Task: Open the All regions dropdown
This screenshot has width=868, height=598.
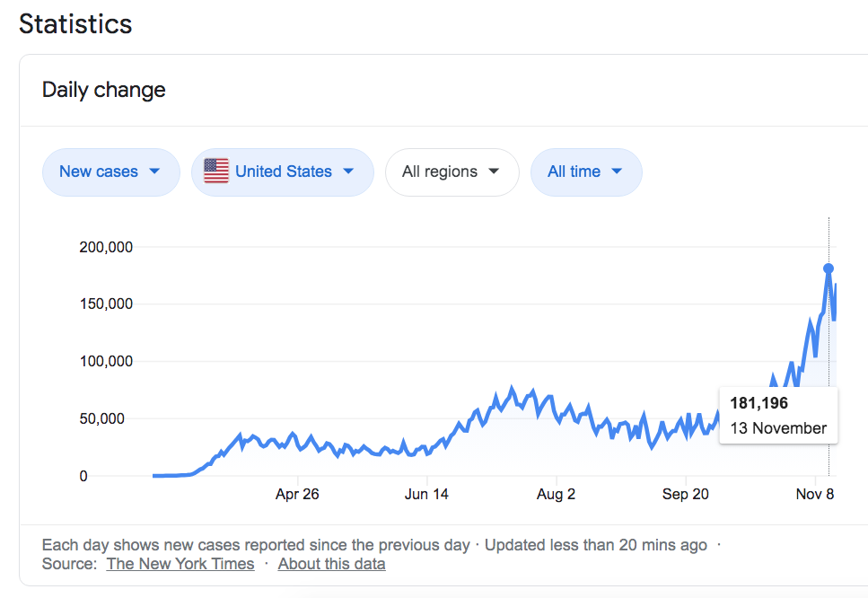Action: (x=452, y=171)
